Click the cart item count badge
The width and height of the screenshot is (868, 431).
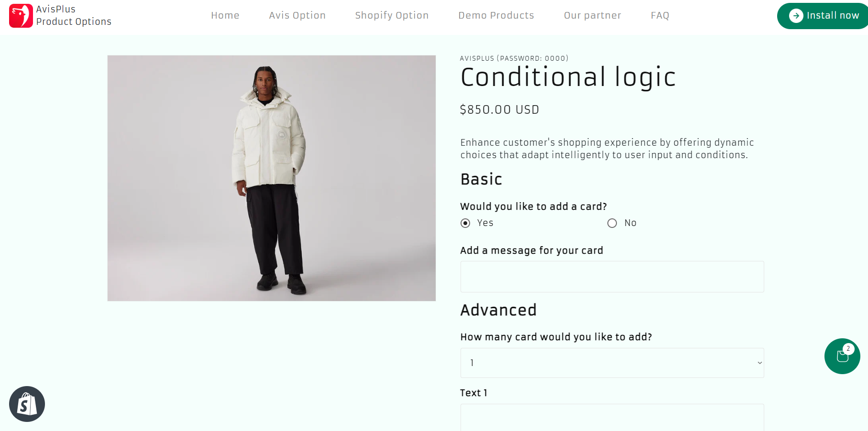tap(848, 349)
